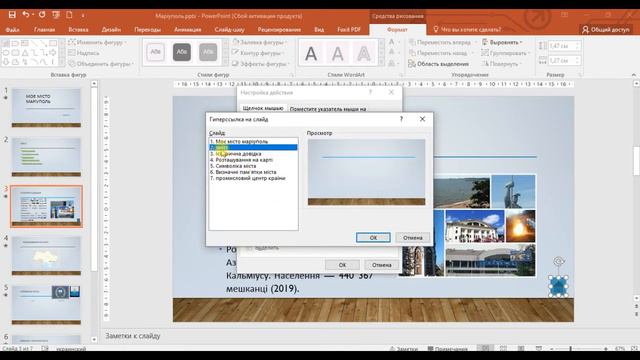Click the Заливка фигуры paint bucket

[236, 42]
